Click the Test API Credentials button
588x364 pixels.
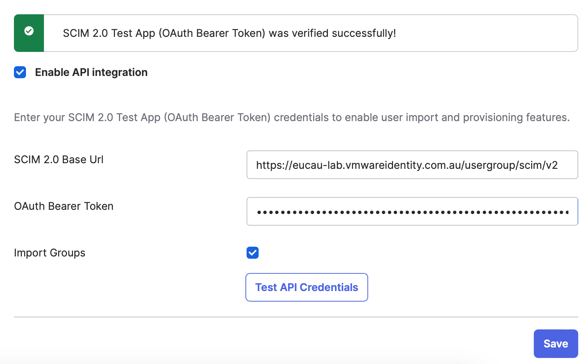[x=306, y=287]
